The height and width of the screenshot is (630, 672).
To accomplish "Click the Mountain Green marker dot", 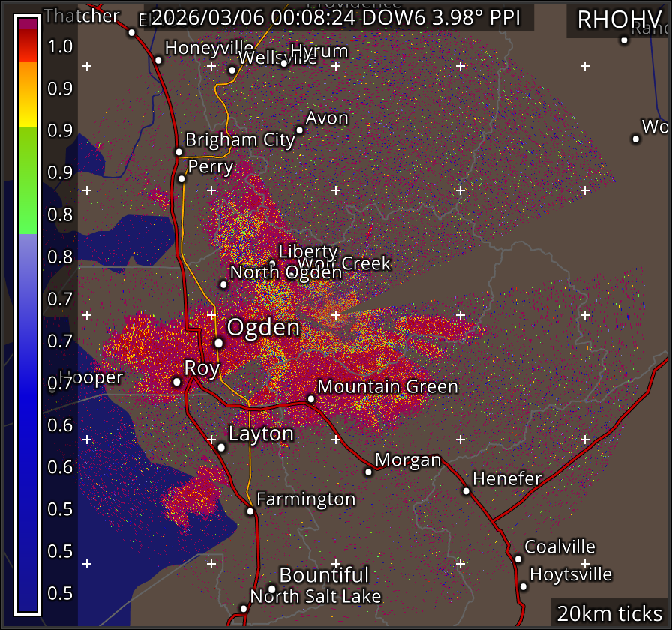I will tap(311, 399).
